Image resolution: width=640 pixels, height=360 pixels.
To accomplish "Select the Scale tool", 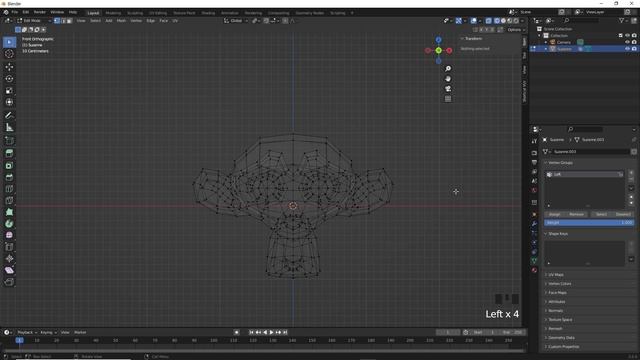I will (x=9, y=91).
